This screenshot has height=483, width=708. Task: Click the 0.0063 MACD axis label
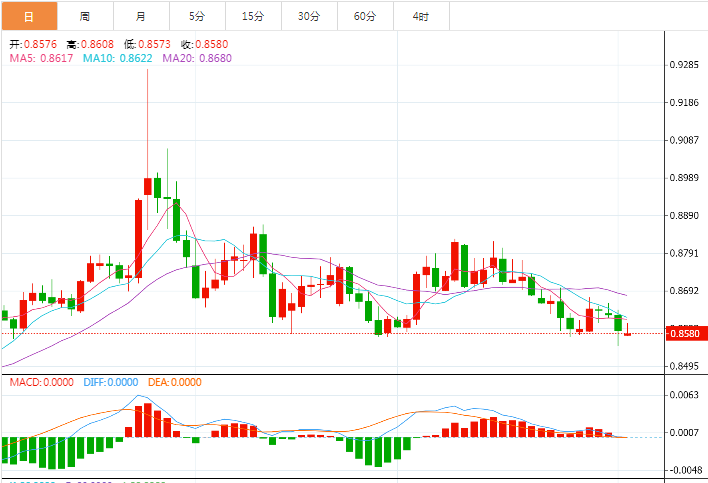[684, 395]
